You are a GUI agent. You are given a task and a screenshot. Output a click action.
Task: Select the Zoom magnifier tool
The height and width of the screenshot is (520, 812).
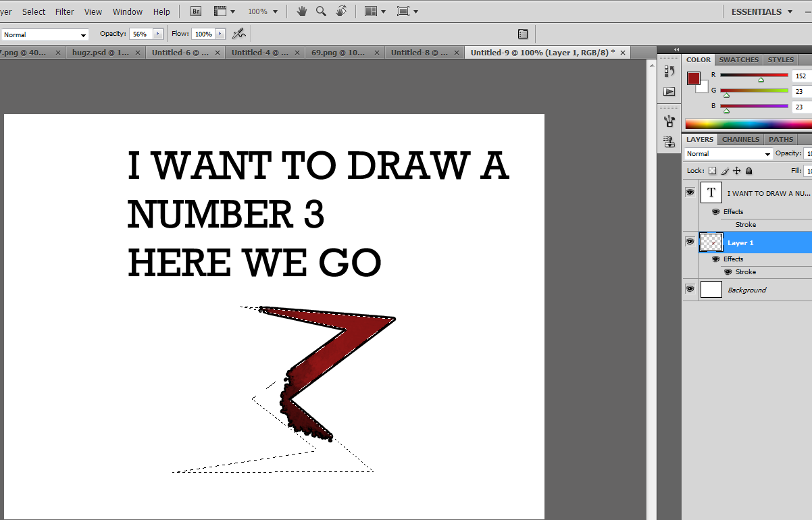pos(322,11)
